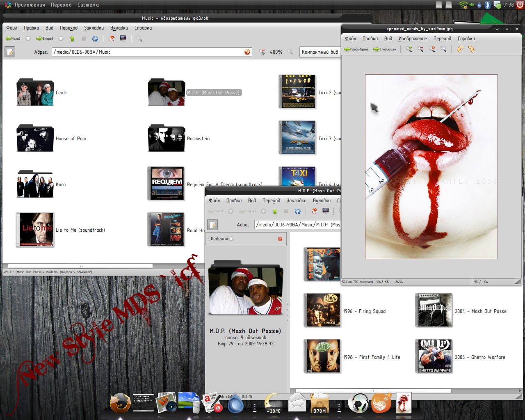525x420 pixels.
Task: Zoom in on the image in viewer
Action: point(409,49)
